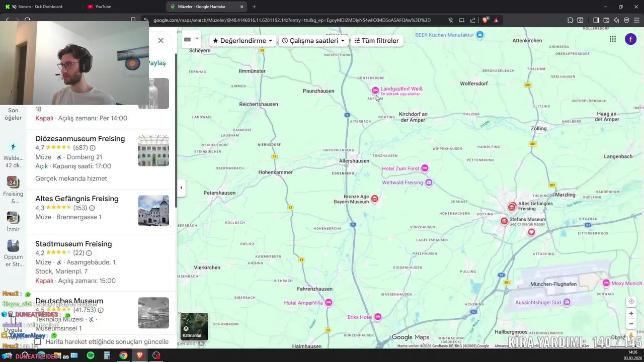Screen dimensions: 644x362
Task: Open the İzmir saved place shortcut
Action: click(x=13, y=221)
